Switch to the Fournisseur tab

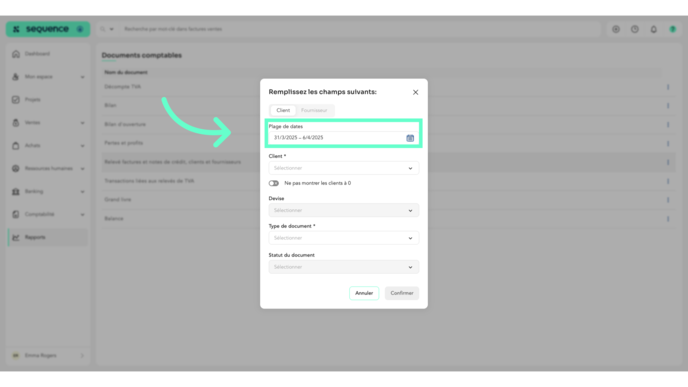[x=314, y=110]
